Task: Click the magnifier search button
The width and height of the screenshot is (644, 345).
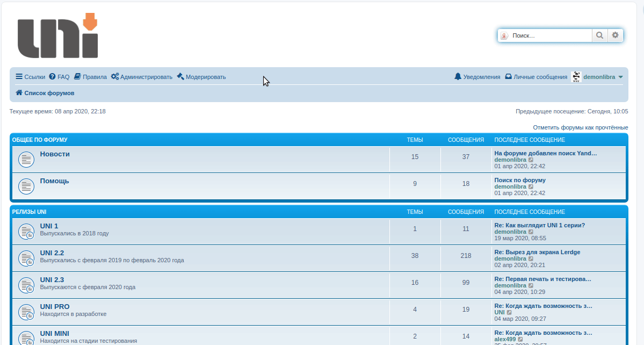Action: [x=599, y=35]
